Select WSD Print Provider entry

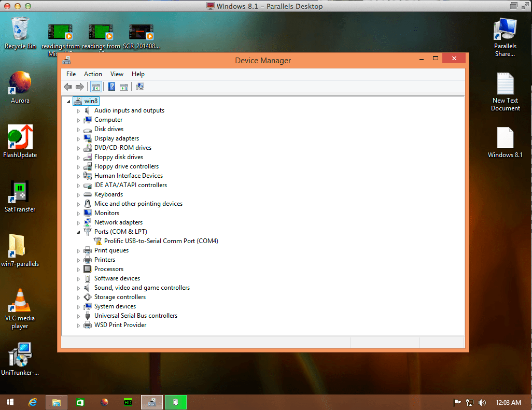click(120, 325)
